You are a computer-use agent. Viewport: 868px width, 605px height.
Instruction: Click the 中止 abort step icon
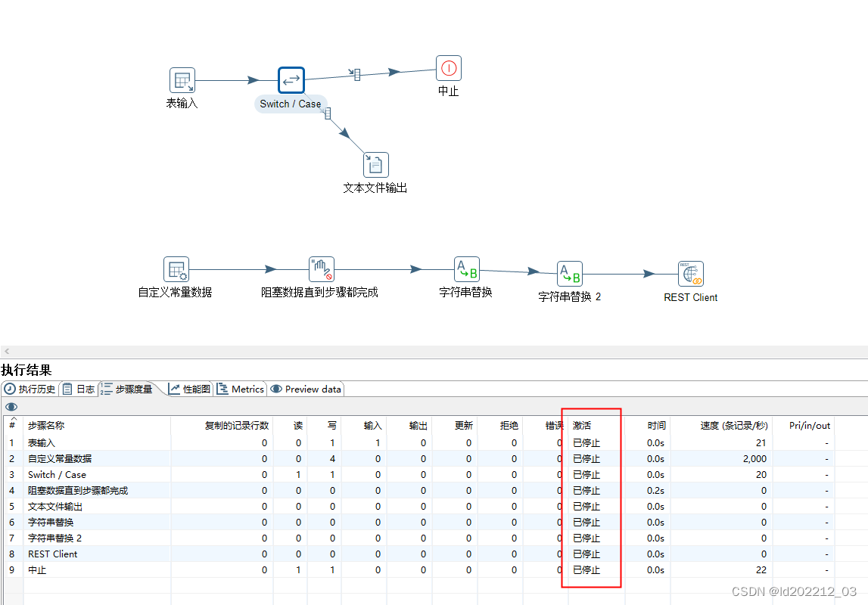(449, 68)
